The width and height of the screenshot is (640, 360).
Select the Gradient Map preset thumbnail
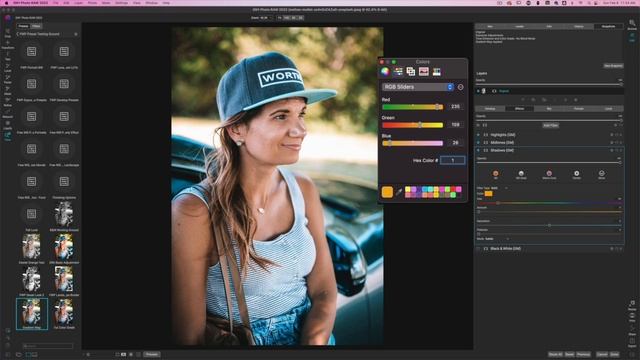tap(32, 313)
